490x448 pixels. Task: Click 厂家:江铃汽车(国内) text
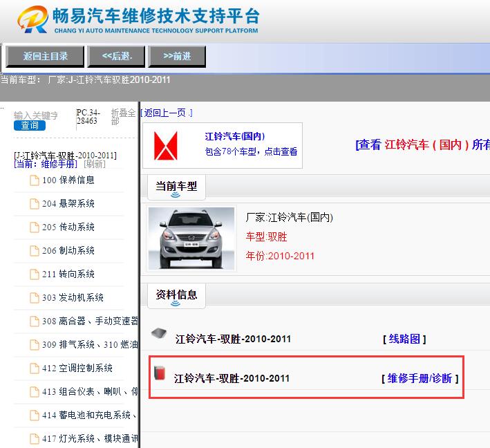pyautogui.click(x=289, y=217)
